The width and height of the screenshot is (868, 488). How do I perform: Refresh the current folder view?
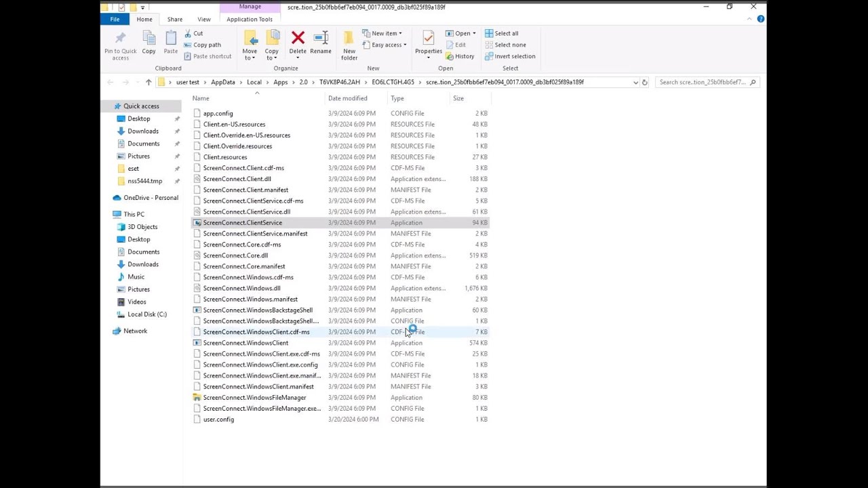[x=644, y=82]
